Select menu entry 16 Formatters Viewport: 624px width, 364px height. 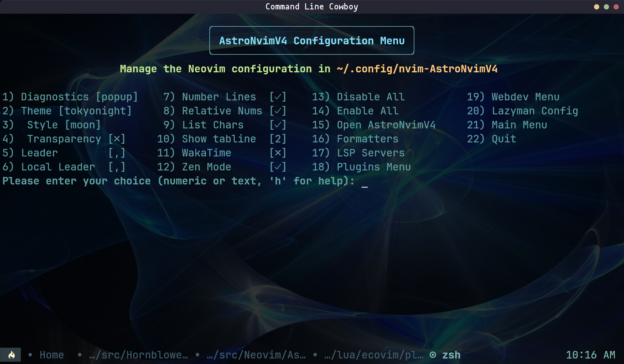tap(355, 139)
